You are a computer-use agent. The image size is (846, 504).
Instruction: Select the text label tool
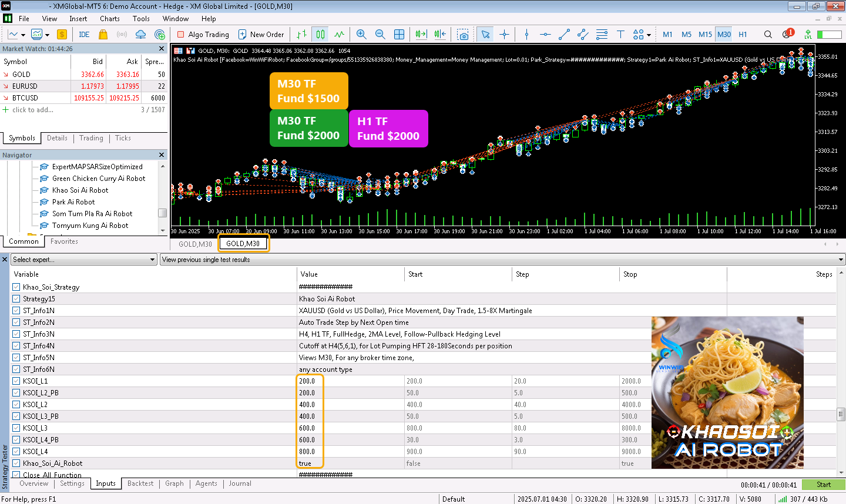click(x=620, y=35)
